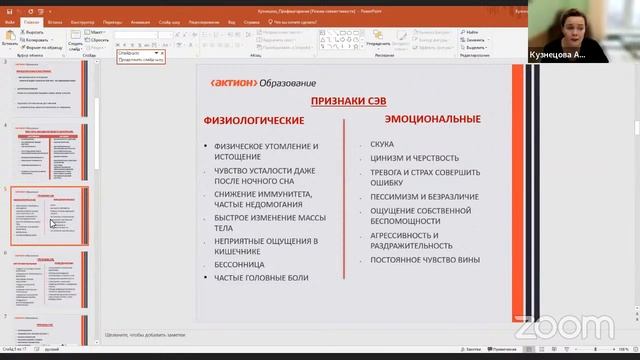Viewport: 640px width, 360px height.
Task: Click the Start From Beginning slideshow icon in title bar
Action: coord(40,11)
